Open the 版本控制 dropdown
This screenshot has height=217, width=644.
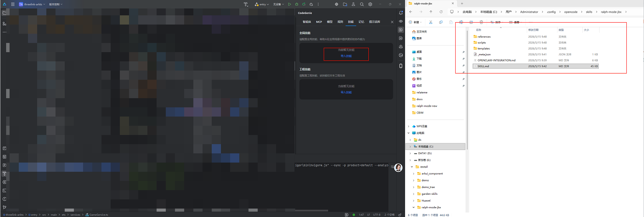pyautogui.click(x=56, y=4)
